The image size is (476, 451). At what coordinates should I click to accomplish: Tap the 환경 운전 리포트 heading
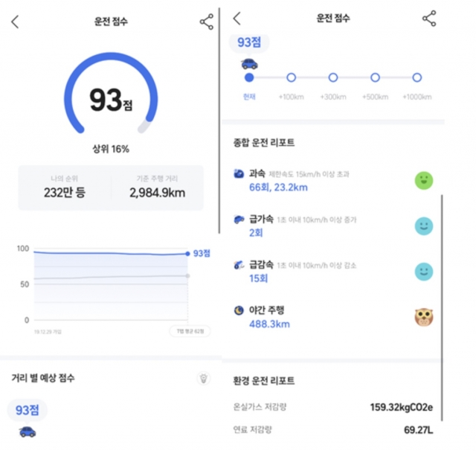(x=264, y=380)
